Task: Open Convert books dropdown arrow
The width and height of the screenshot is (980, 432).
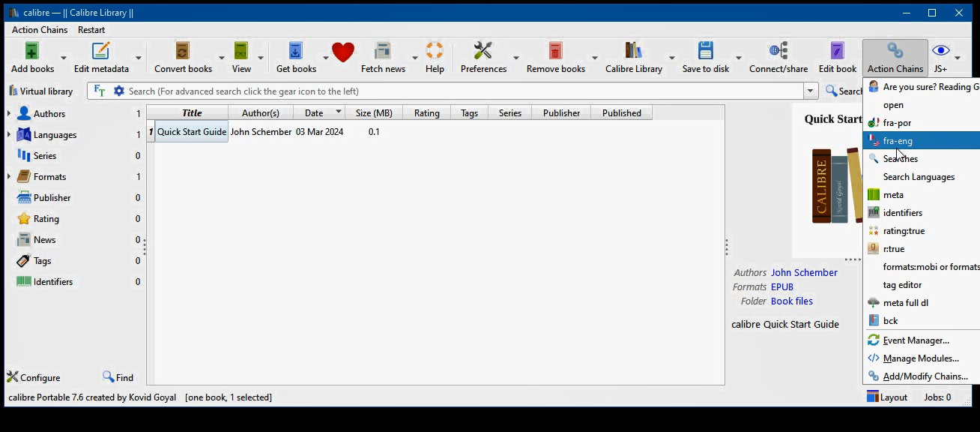Action: (221, 58)
